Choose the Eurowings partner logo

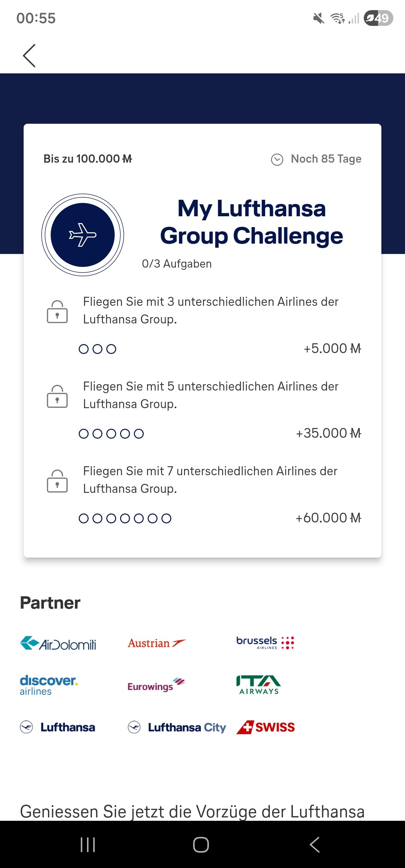tap(156, 685)
